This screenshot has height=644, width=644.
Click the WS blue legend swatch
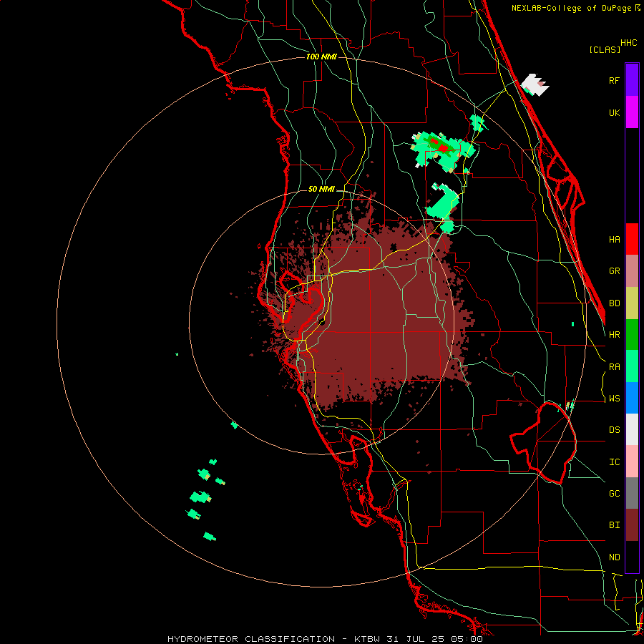click(x=632, y=398)
